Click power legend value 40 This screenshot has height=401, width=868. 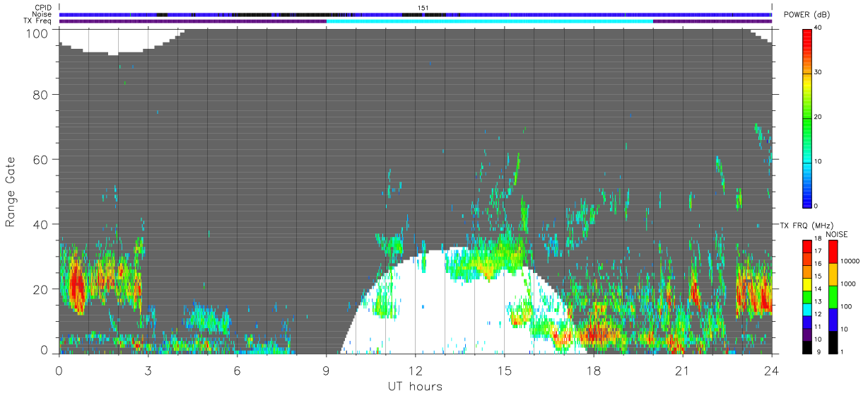(x=819, y=28)
